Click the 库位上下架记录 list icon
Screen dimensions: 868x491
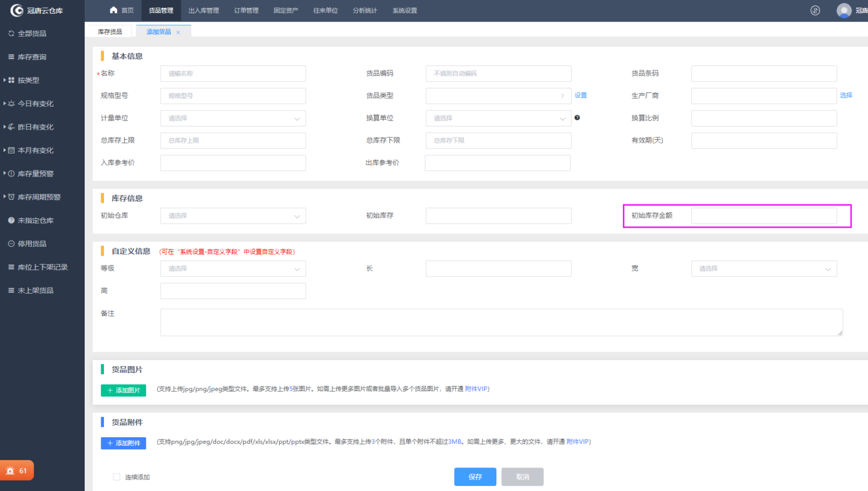[11, 267]
